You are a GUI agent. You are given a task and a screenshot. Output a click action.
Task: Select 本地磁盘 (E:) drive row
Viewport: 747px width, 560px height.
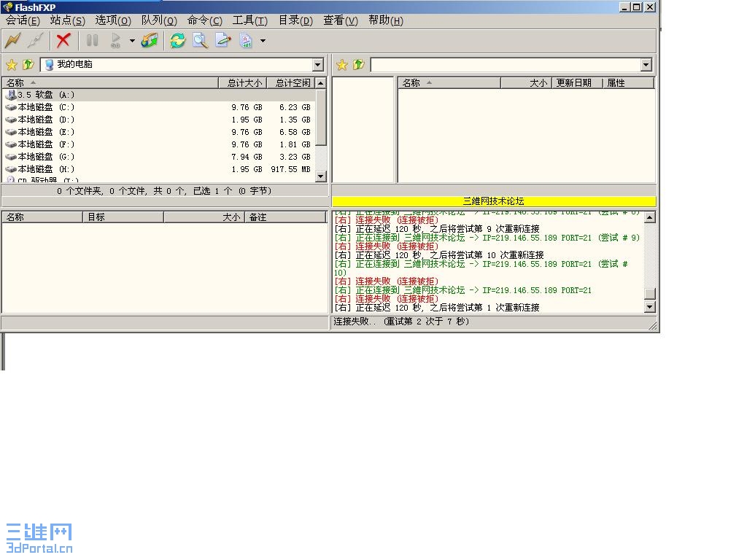(158, 132)
